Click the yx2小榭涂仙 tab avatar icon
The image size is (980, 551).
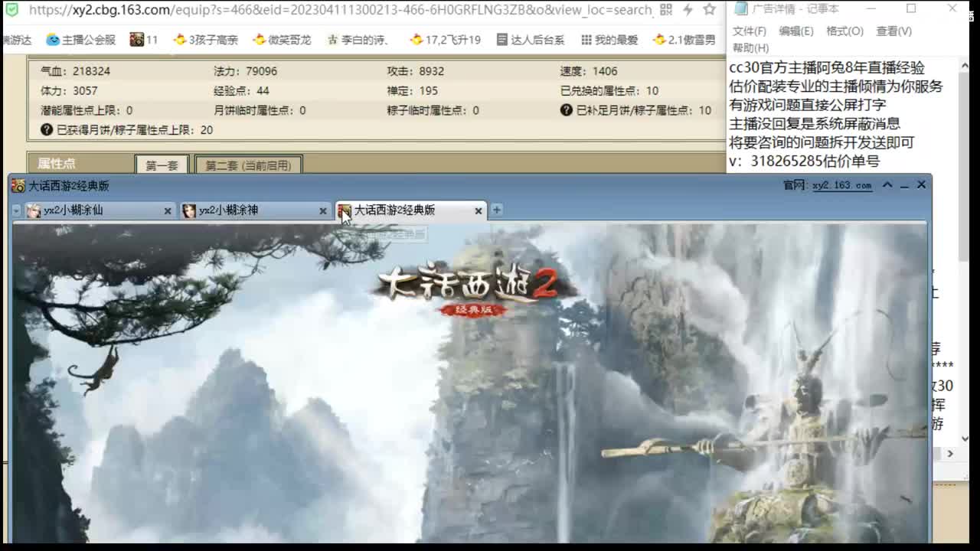[34, 210]
